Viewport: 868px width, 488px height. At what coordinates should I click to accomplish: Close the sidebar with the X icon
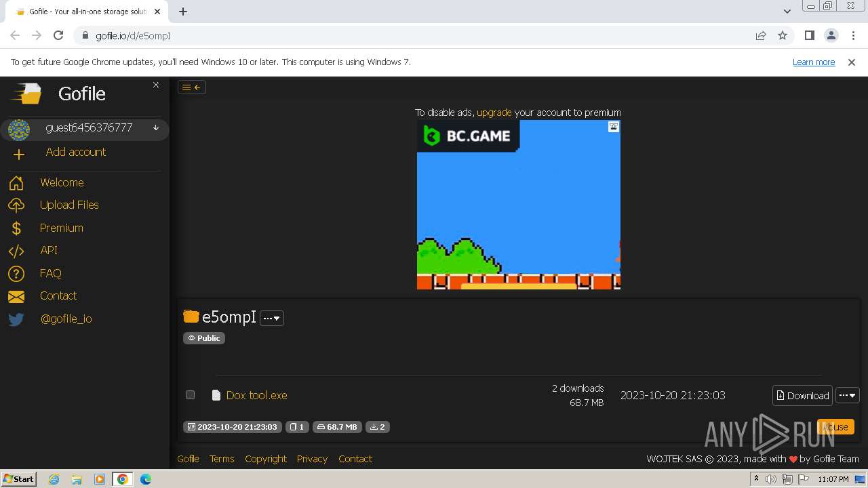coord(156,85)
